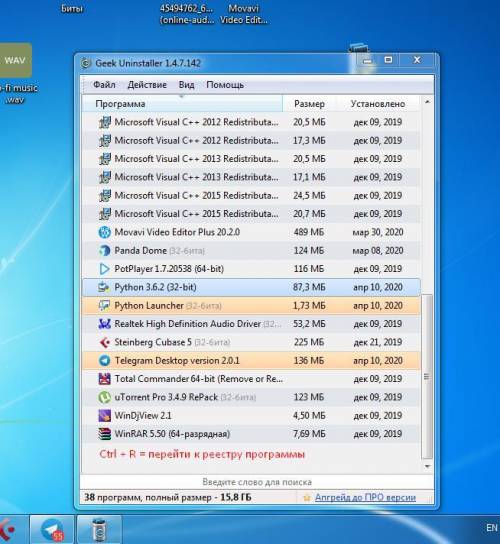This screenshot has height=544, width=500.
Task: Select Python Launcher program name
Action: pyautogui.click(x=149, y=306)
